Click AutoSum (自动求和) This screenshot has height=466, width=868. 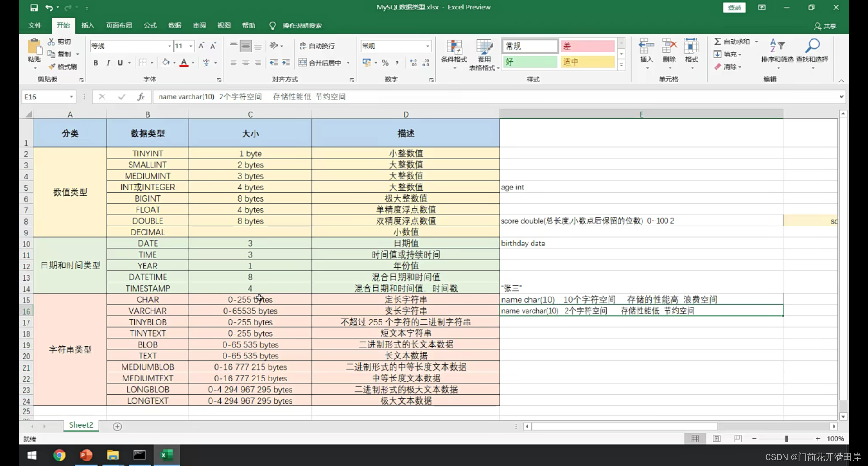(x=732, y=42)
